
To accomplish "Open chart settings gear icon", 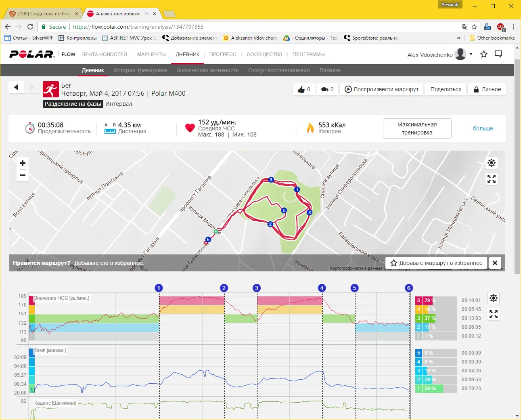I will pos(494,298).
